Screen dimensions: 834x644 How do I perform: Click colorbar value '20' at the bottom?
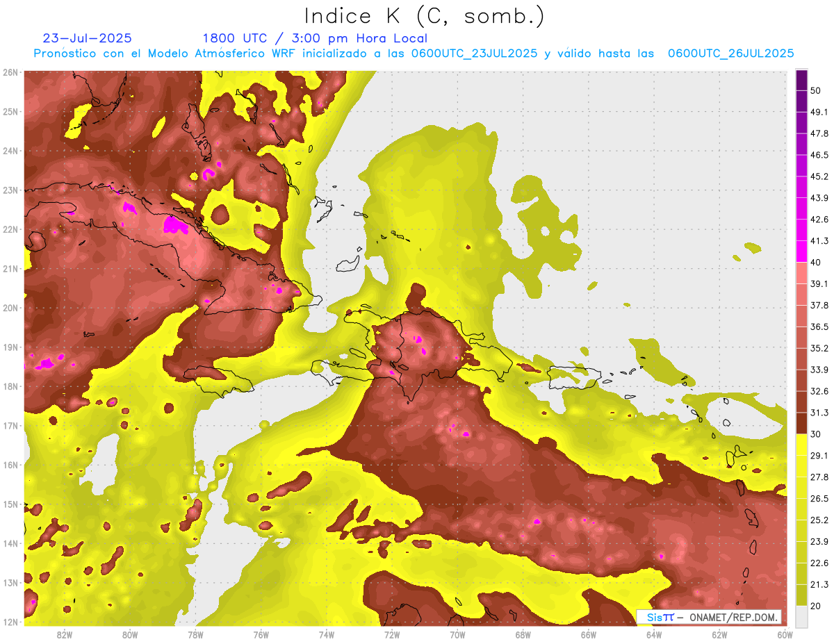[x=815, y=605]
